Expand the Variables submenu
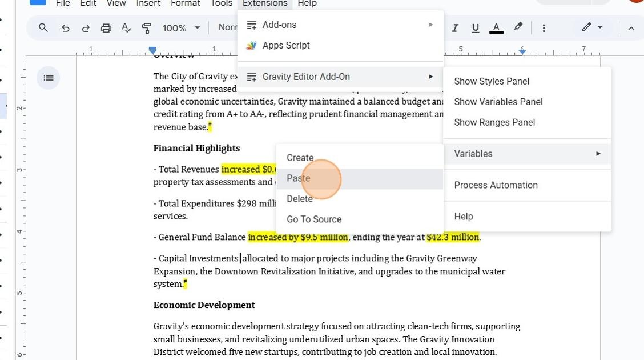Viewport: 644px width, 360px height. (528, 154)
